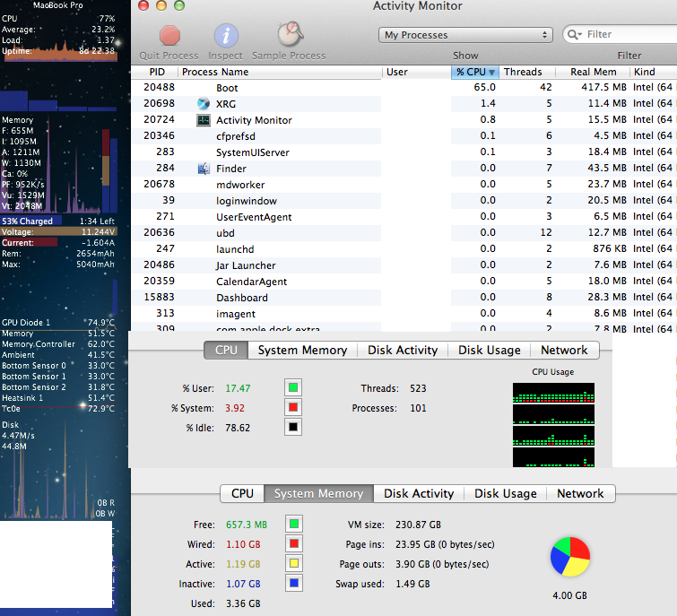Viewport: 677px width, 616px height.
Task: Sort by the PID column header
Action: point(157,72)
